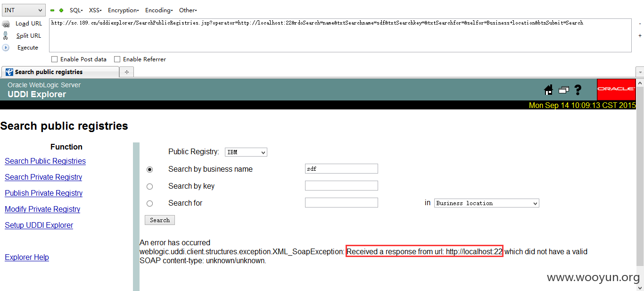Select Search by business name radio

150,169
